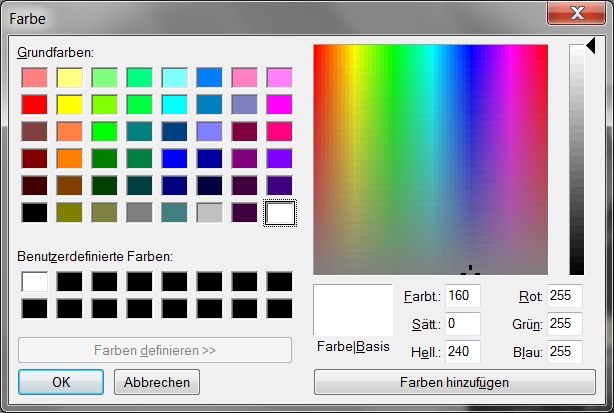Pick the grayish-teal swatch in the bottom row
Screen dimensions: 614x413
pos(175,213)
